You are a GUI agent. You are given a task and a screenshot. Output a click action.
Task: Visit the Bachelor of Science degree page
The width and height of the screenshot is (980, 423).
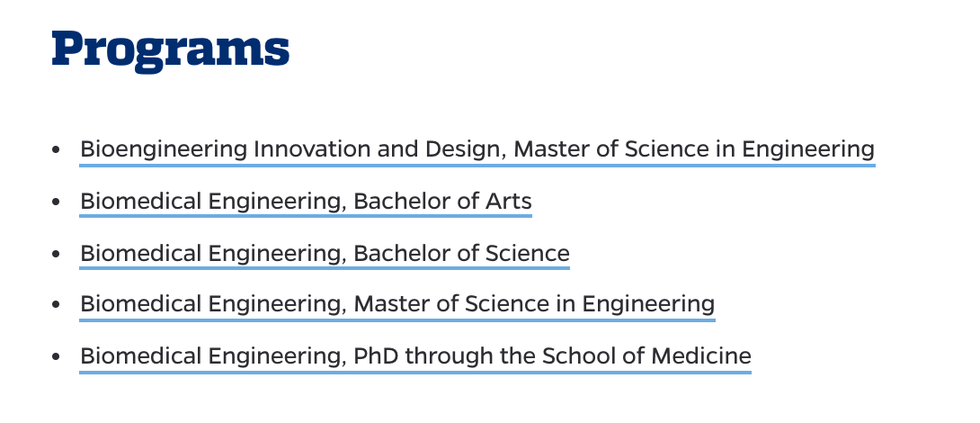325,254
